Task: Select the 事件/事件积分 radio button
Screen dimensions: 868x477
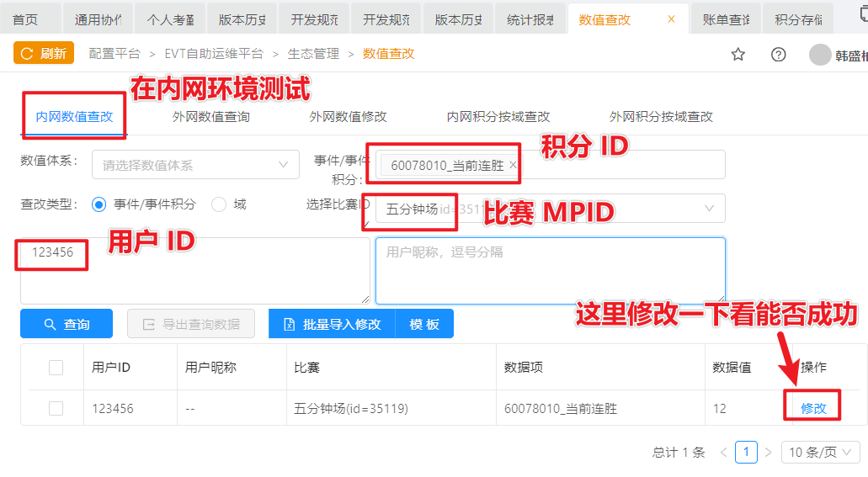Action: click(x=99, y=204)
